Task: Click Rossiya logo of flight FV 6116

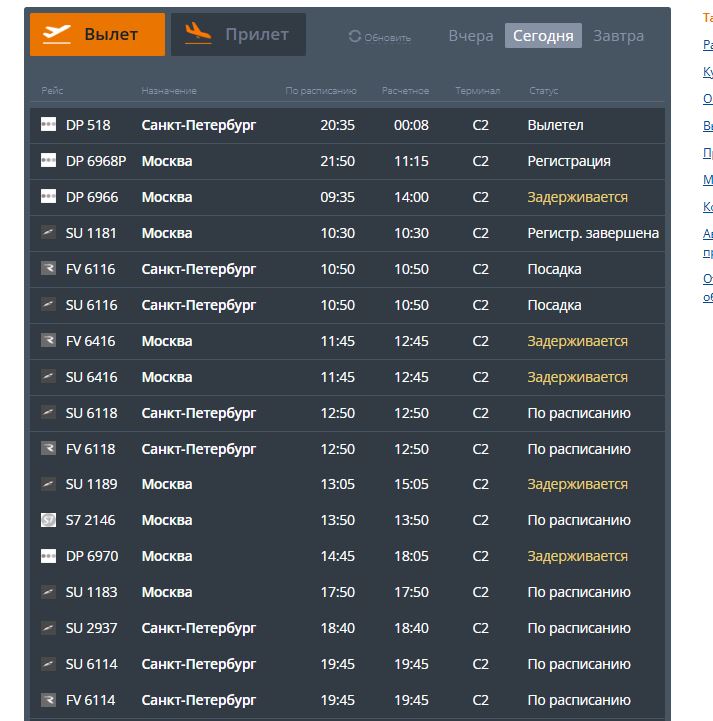Action: [48, 268]
